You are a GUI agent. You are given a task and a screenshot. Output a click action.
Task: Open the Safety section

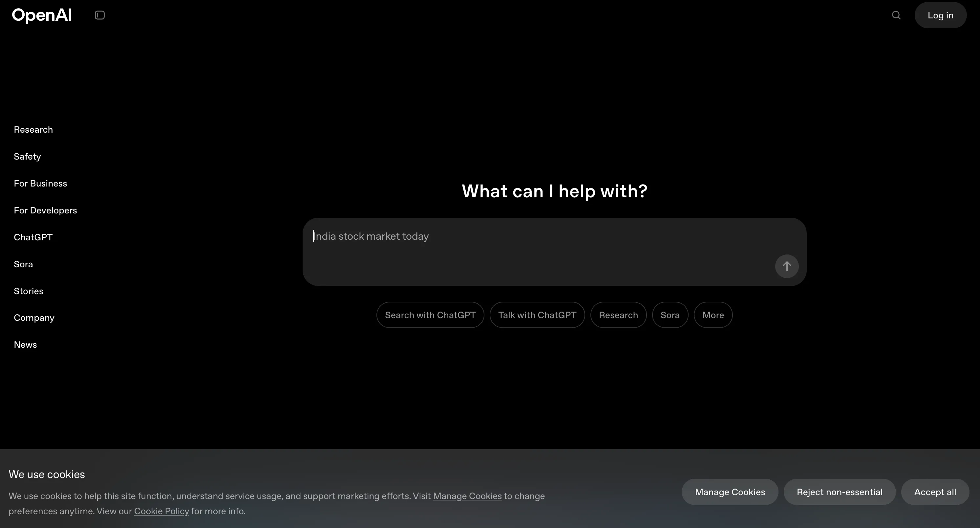click(x=27, y=156)
